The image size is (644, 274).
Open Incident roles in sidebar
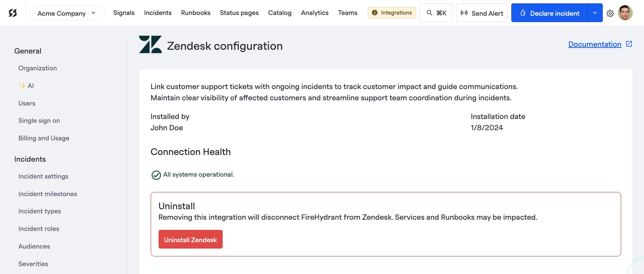[x=39, y=229]
